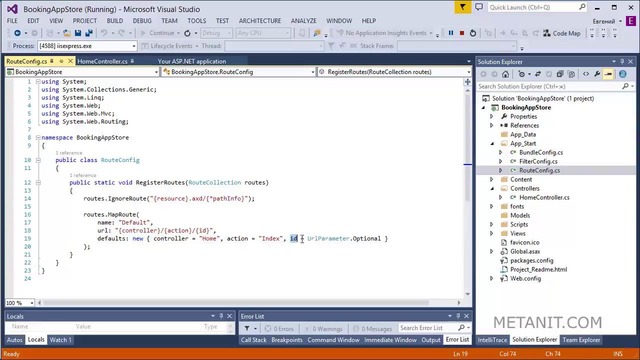Switch to the IntelliTrace tab

pos(492,340)
